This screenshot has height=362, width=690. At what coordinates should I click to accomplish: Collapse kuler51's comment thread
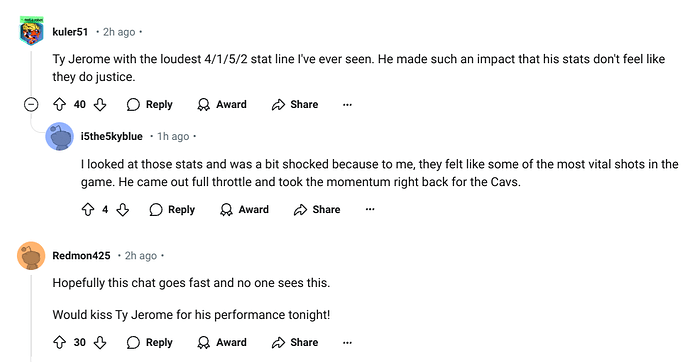31,105
